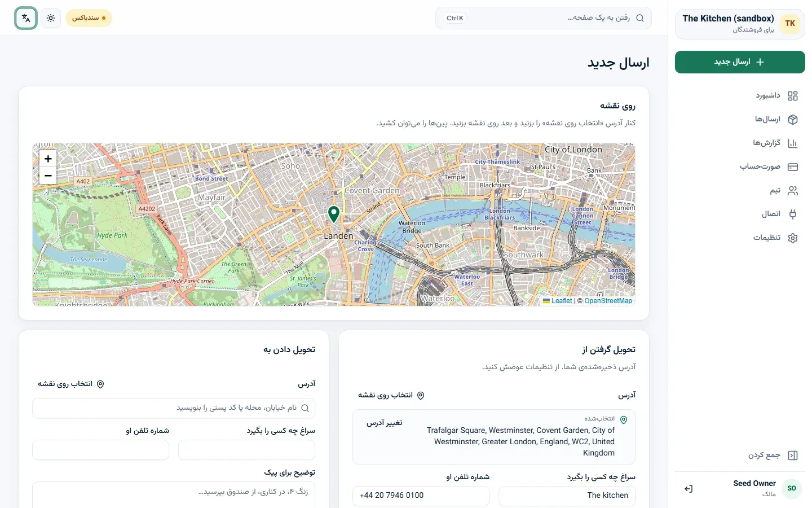This screenshot has width=812, height=508.
Task: Open تنظیمات settings in the sidebar
Action: tap(740, 238)
